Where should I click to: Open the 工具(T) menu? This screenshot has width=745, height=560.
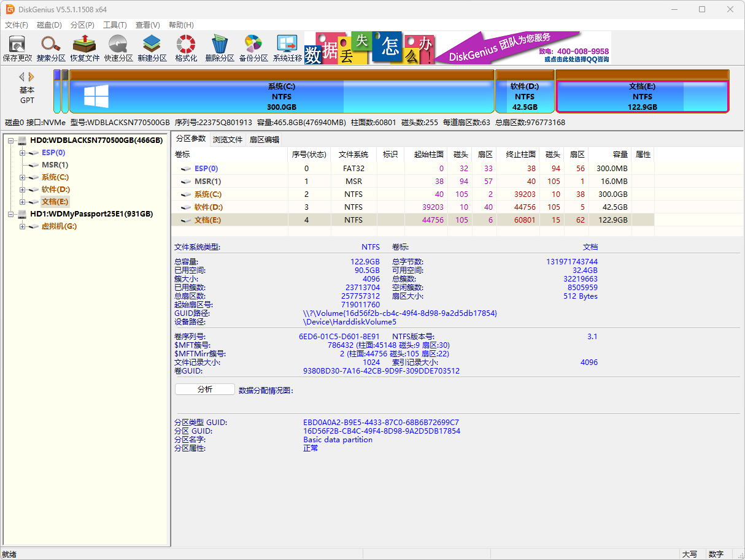[x=115, y=25]
